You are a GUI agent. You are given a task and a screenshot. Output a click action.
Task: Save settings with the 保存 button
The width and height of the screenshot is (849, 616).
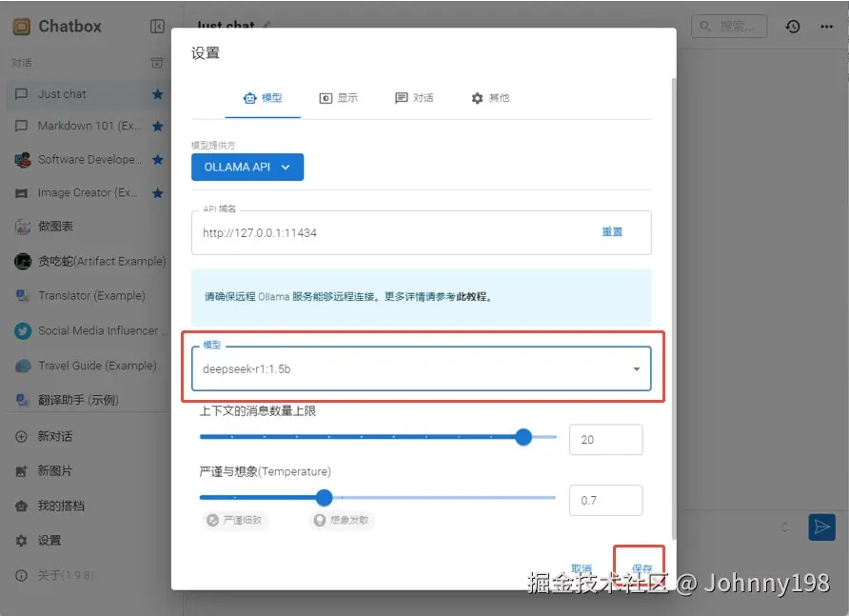coord(640,566)
